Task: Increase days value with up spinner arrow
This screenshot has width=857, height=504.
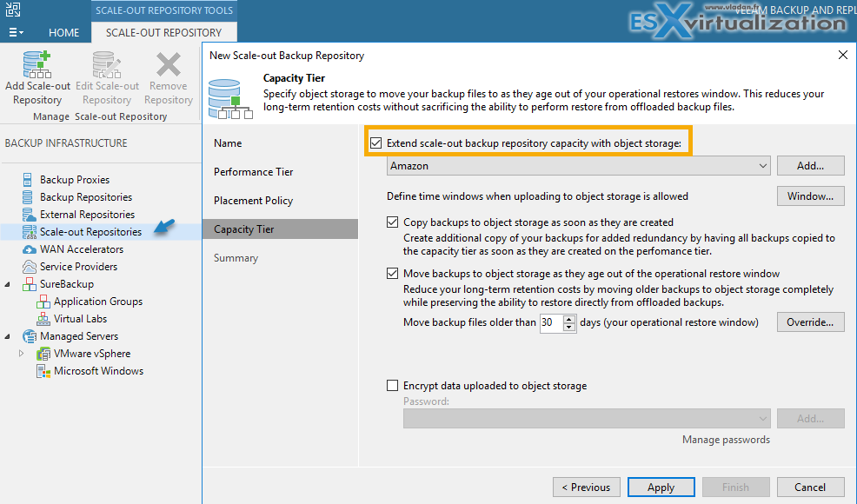Action: point(569,319)
